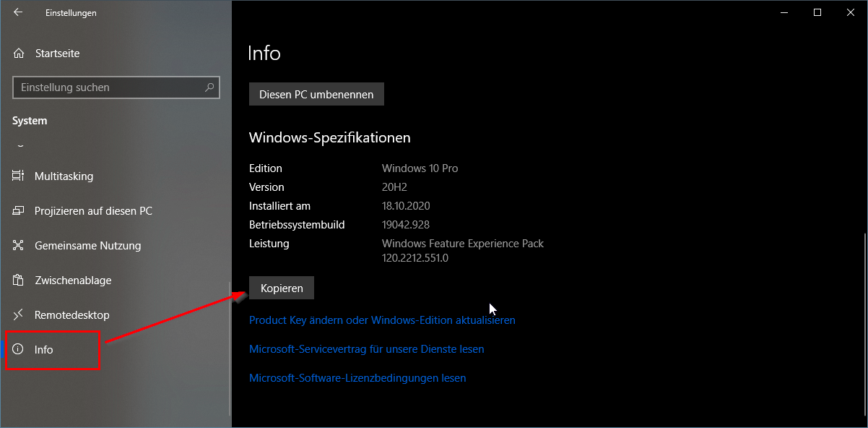This screenshot has width=868, height=428.
Task: Click the magnifier icon in the search box
Action: [x=209, y=87]
